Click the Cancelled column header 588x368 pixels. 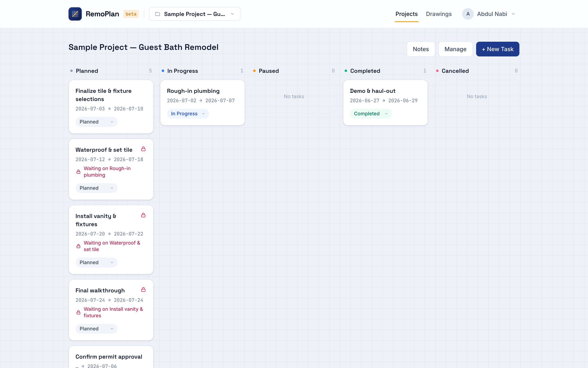coord(455,71)
